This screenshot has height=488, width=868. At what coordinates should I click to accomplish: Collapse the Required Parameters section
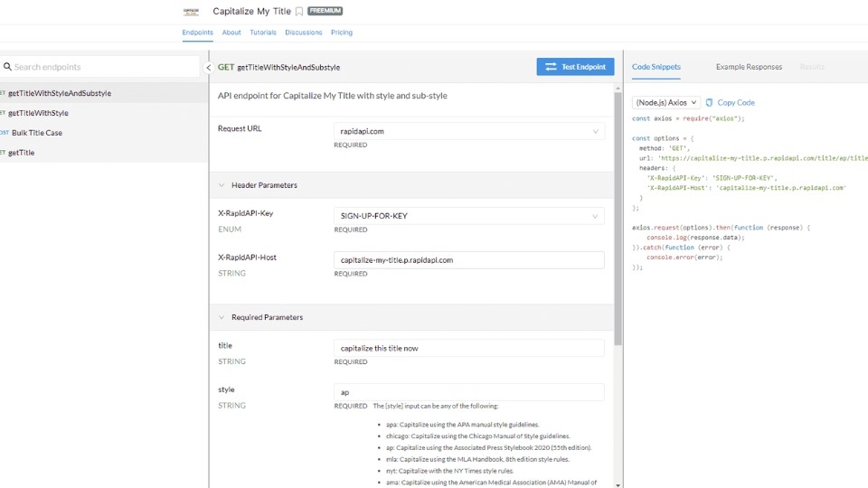[x=222, y=318]
